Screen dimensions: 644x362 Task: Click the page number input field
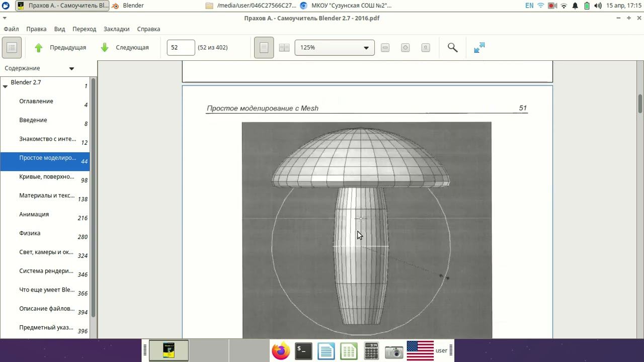click(181, 48)
